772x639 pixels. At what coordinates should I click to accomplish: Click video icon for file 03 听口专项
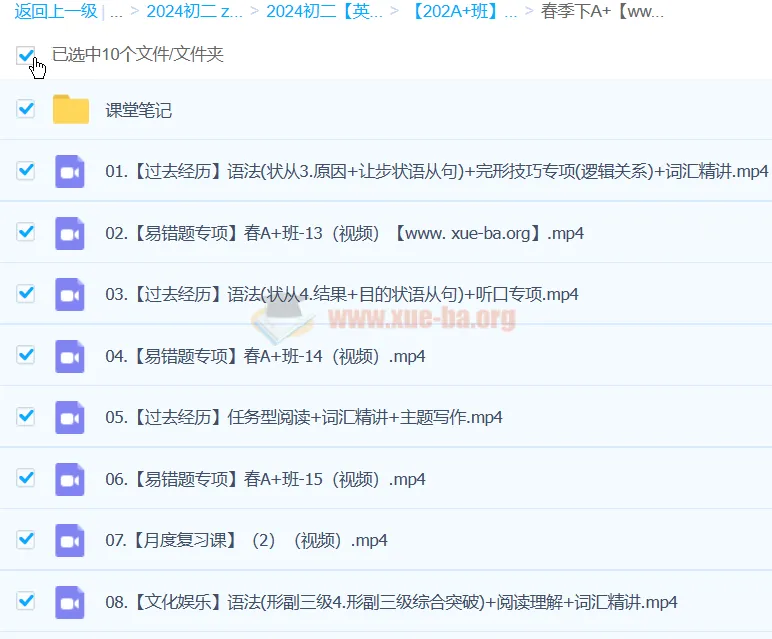pyautogui.click(x=70, y=294)
